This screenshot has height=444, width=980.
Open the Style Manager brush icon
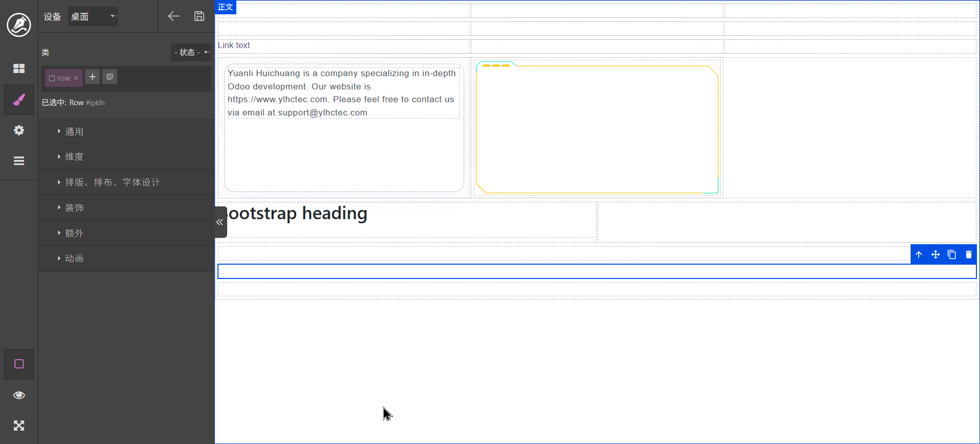19,100
